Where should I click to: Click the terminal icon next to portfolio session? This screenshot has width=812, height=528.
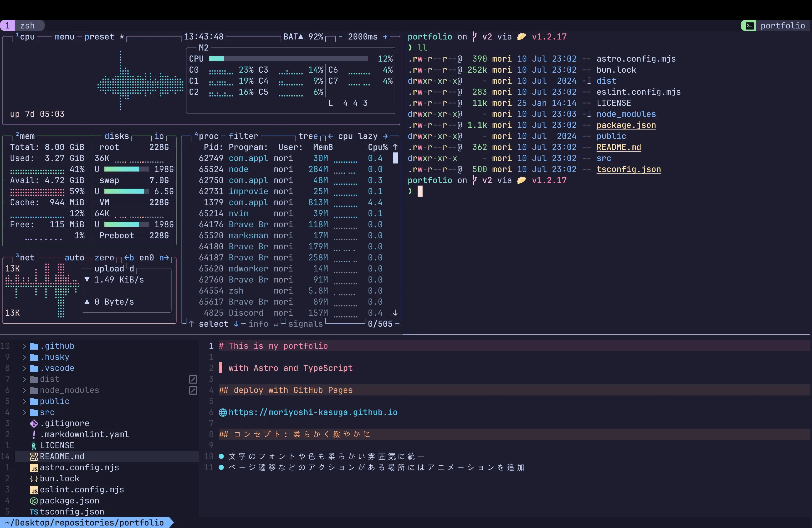[x=749, y=26]
